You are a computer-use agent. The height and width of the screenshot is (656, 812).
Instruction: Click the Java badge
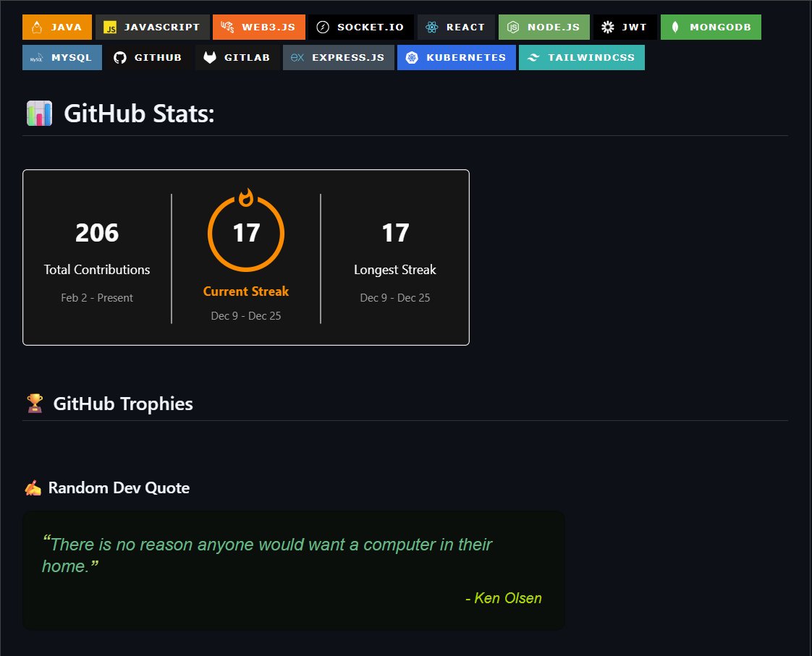pyautogui.click(x=57, y=27)
